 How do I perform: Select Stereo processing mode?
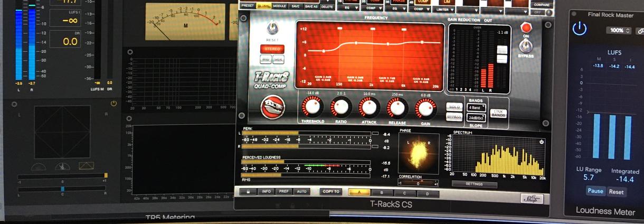tap(272, 49)
